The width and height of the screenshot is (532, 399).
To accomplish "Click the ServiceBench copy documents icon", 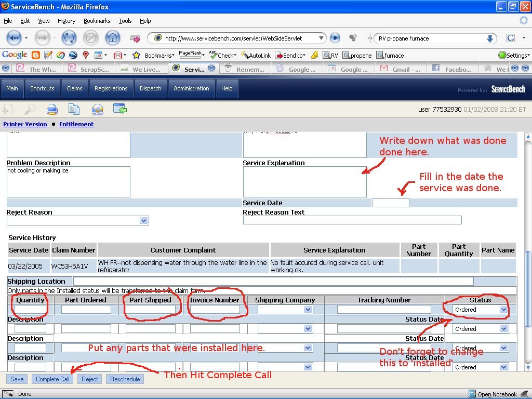I will [74, 109].
